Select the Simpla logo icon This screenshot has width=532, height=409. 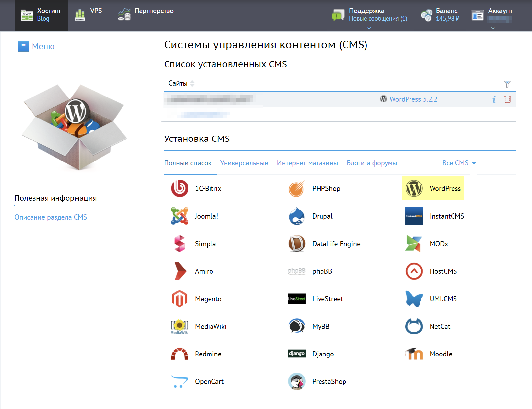180,244
